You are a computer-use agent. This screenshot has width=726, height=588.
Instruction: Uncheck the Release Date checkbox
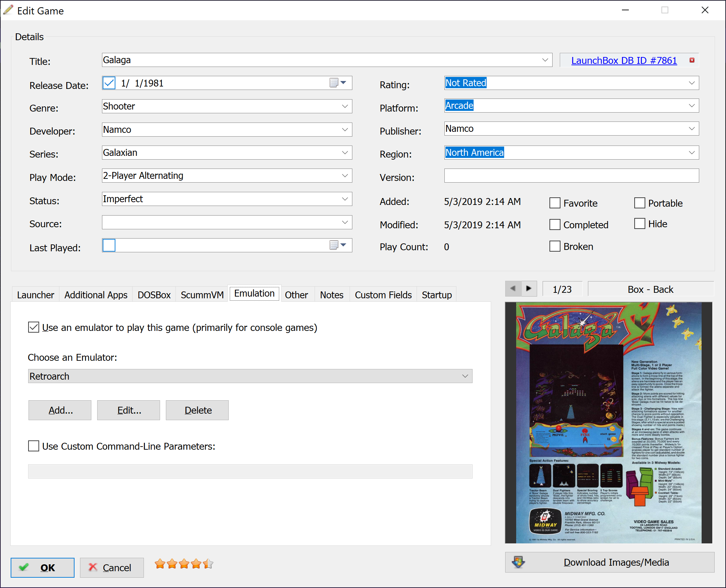pyautogui.click(x=109, y=83)
